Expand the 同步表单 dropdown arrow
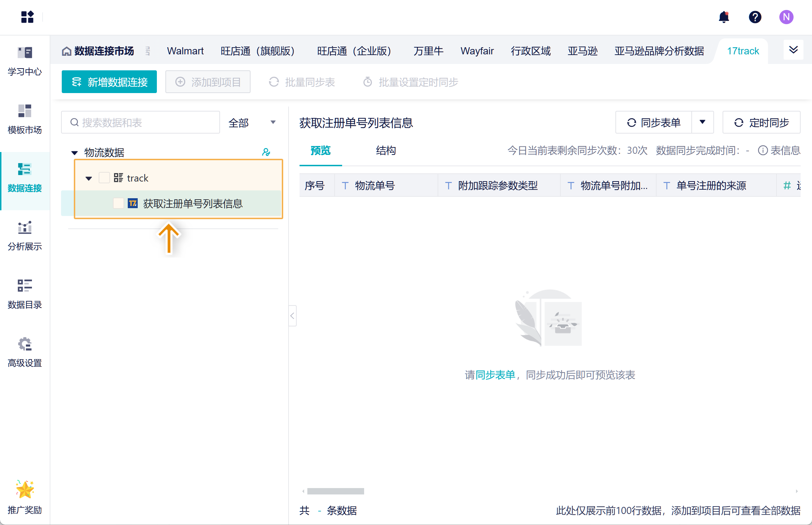The width and height of the screenshot is (812, 525). click(702, 122)
